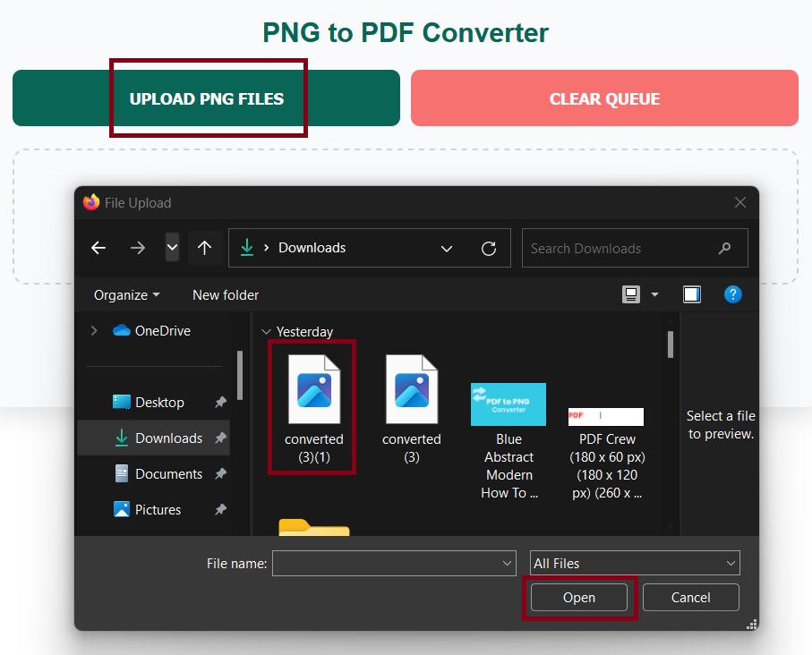This screenshot has width=812, height=655.
Task: Click New folder
Action: [x=225, y=294]
